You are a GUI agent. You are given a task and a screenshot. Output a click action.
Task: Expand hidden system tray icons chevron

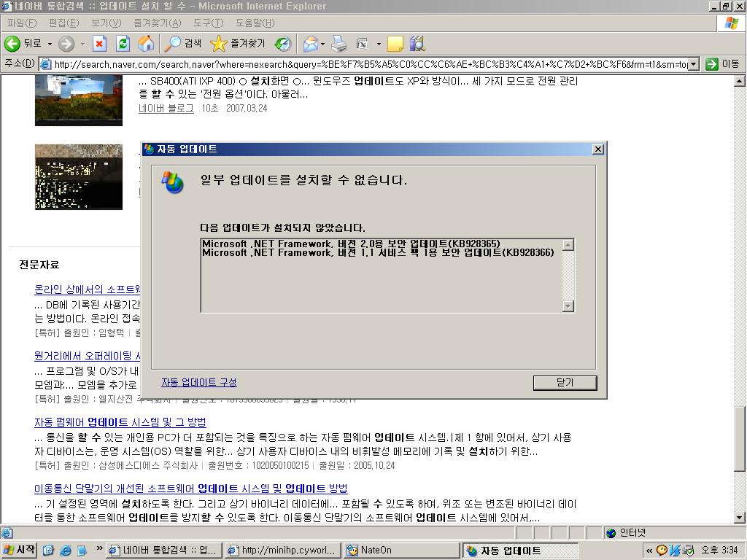click(649, 551)
